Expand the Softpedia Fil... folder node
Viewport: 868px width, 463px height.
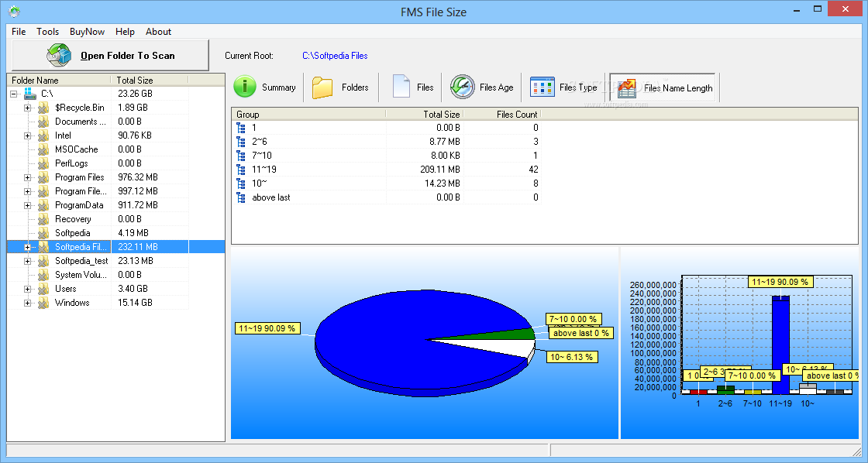[x=27, y=247]
